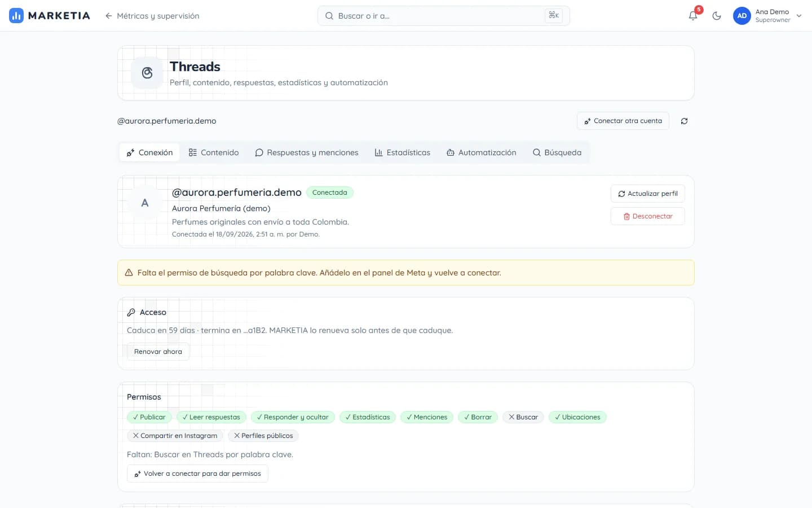This screenshot has width=812, height=508.
Task: Click the warning triangle icon in the alert
Action: 129,273
